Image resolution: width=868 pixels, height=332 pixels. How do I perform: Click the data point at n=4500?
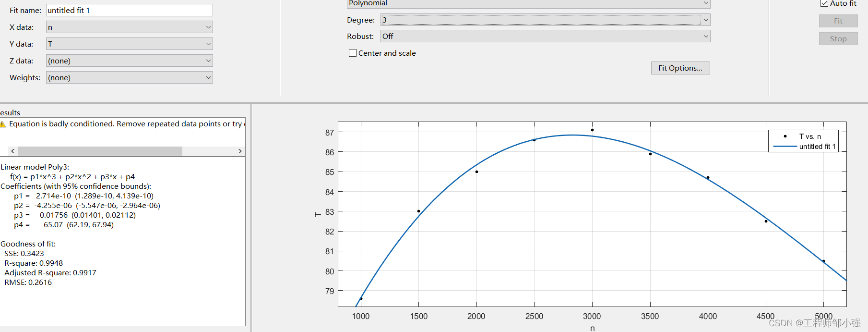coord(766,221)
